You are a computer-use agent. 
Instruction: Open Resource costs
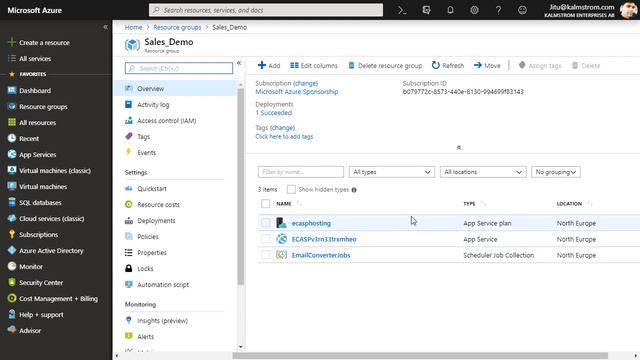pos(158,204)
